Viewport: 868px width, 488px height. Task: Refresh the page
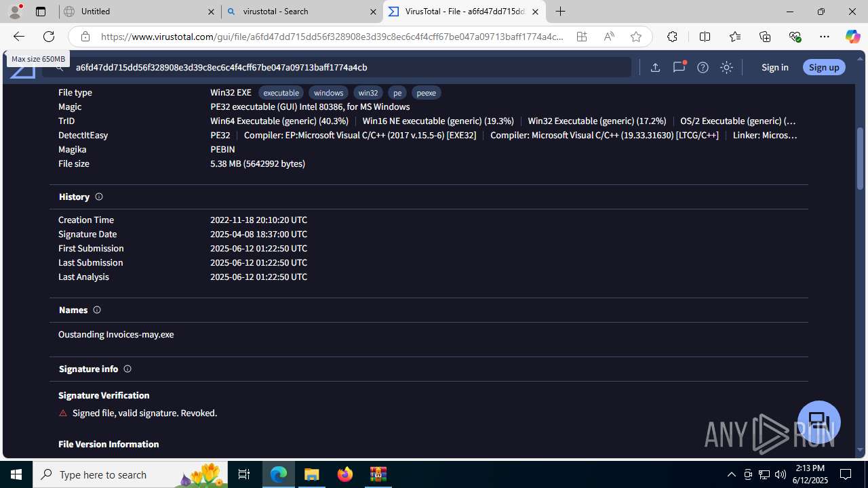point(49,37)
